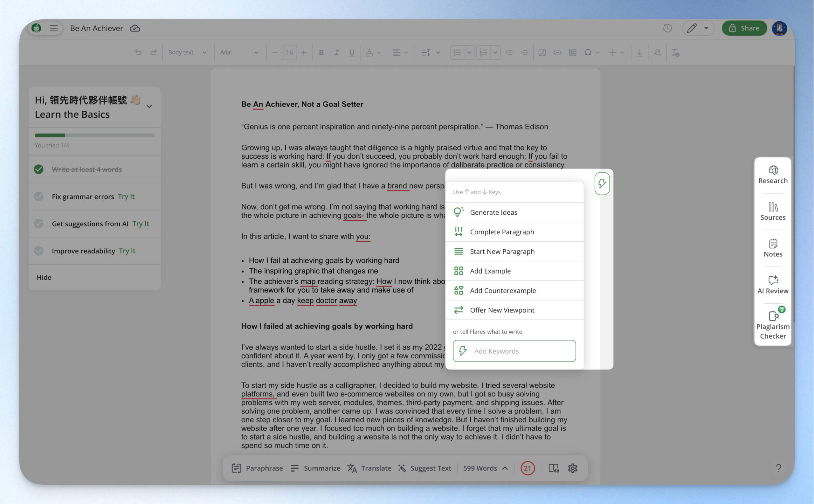Collapse the Learn the Basics panel chevron

point(149,107)
